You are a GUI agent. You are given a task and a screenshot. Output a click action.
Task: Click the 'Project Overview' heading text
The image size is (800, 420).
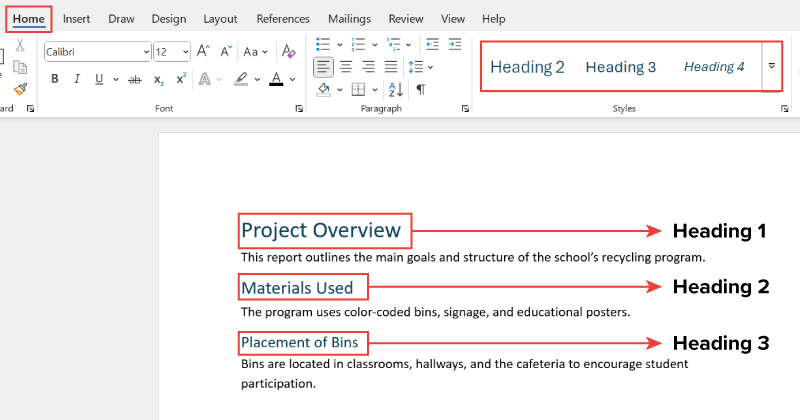pyautogui.click(x=321, y=230)
